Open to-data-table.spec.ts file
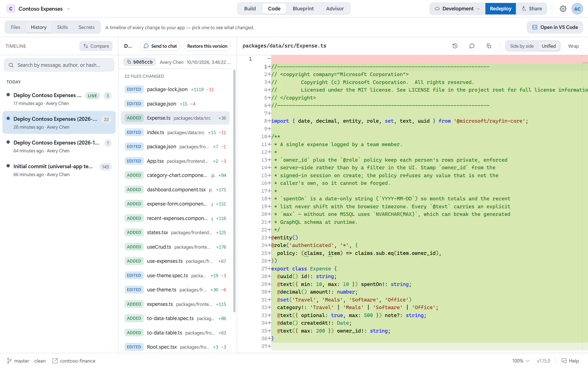This screenshot has height=368, width=588. click(x=175, y=318)
